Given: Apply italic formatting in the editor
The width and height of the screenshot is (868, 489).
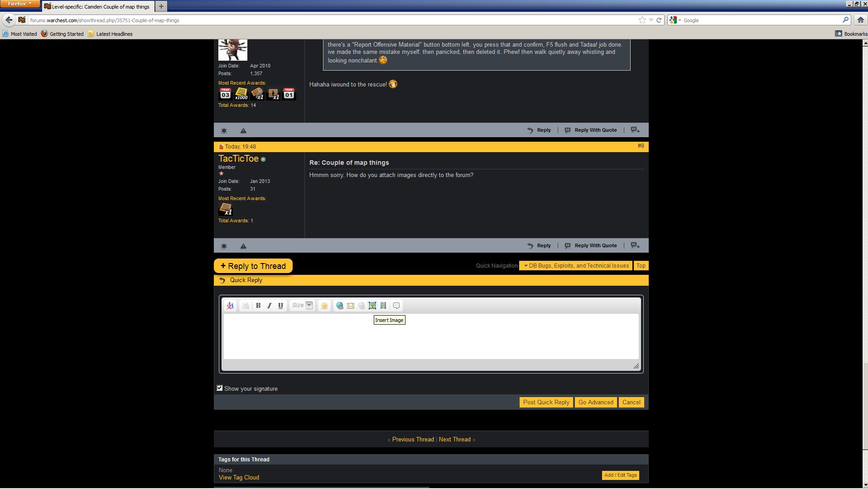Looking at the screenshot, I should coord(269,306).
